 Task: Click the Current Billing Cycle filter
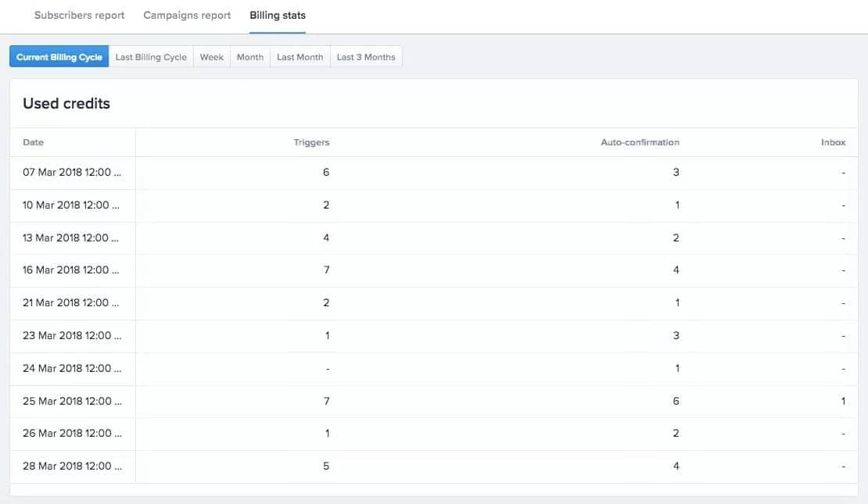pos(59,57)
